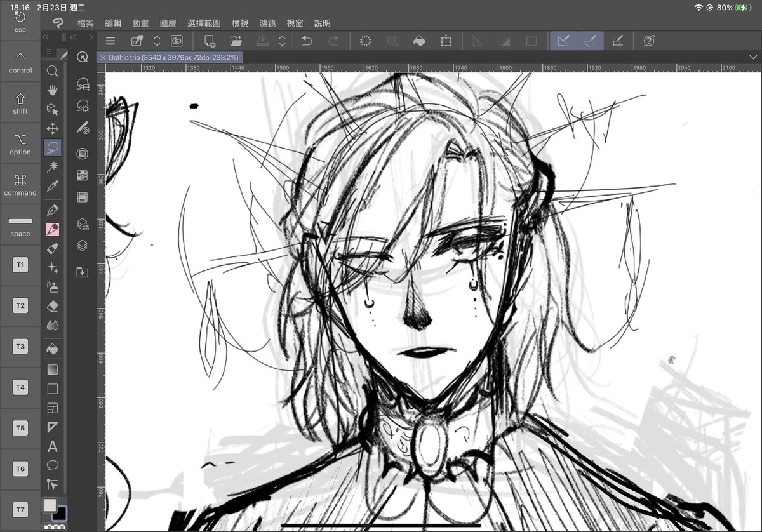This screenshot has height=532, width=762.
Task: Open the Animation timeline film icon
Action: [x=82, y=197]
